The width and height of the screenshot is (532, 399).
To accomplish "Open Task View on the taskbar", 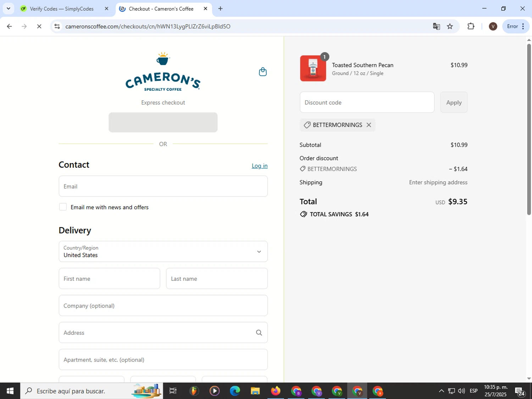I will click(173, 391).
